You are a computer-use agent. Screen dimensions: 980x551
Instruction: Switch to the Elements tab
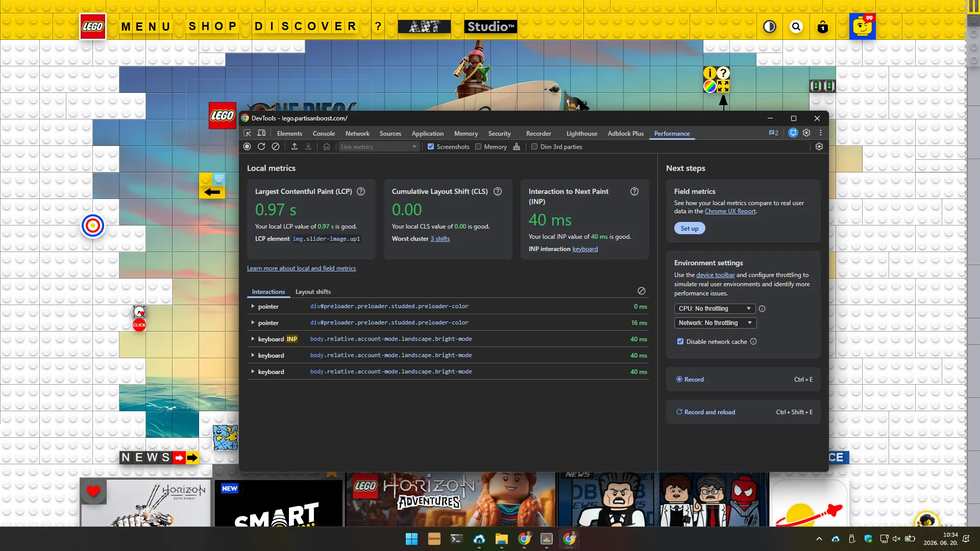pos(289,134)
